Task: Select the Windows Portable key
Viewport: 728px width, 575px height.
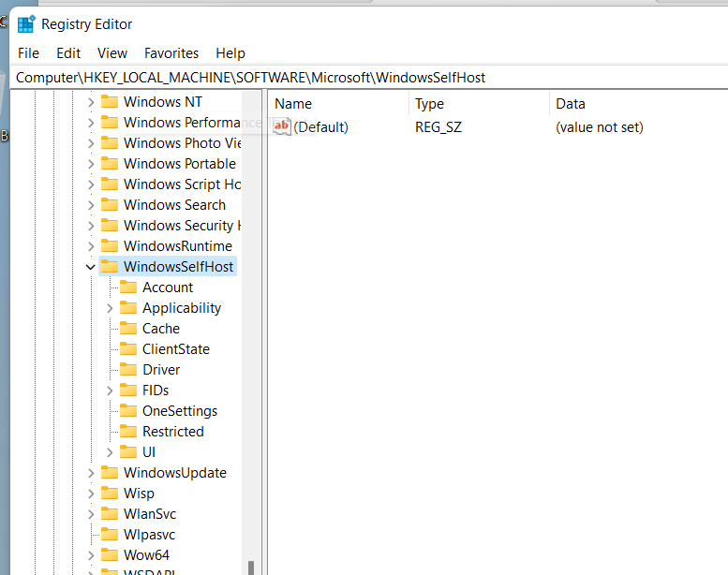Action: click(180, 164)
